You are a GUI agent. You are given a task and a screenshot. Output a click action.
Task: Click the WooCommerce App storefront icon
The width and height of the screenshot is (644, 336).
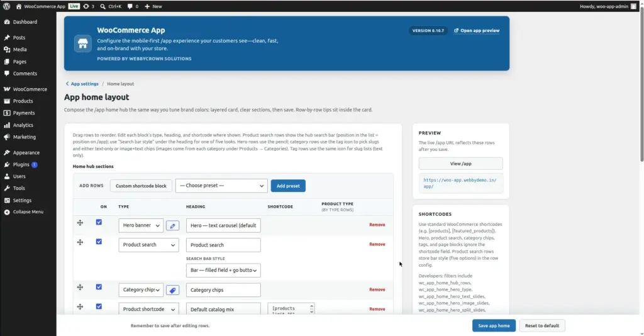tap(83, 43)
